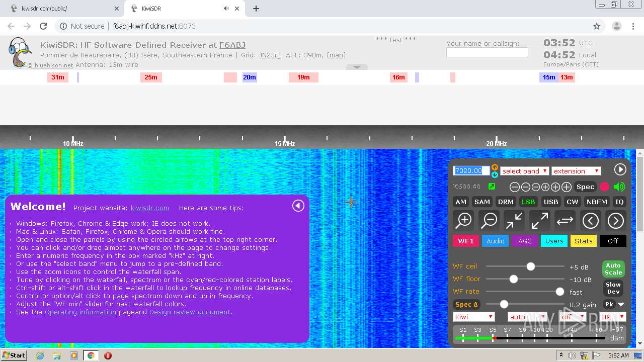Viewport: 644px width, 362px height.
Task: Click the zoom out magnifier icon
Action: (489, 220)
